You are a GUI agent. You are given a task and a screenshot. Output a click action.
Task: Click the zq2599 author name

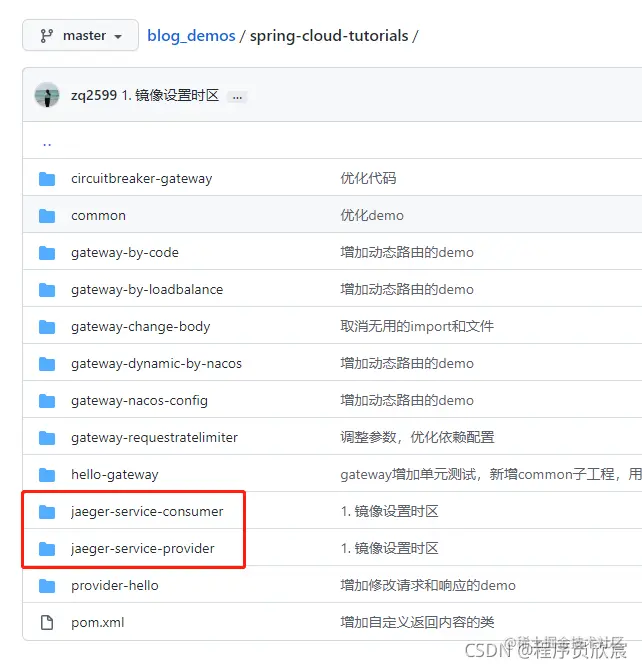point(94,95)
